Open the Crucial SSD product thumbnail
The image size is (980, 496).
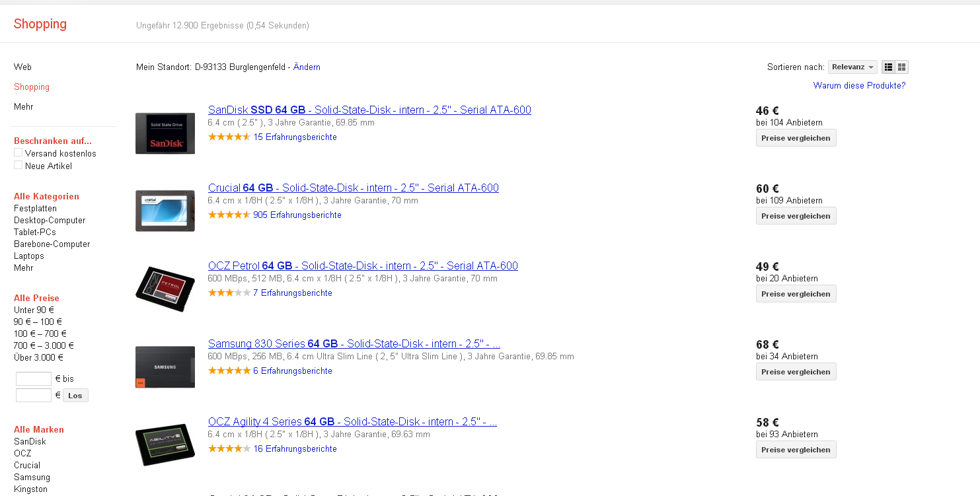click(165, 211)
